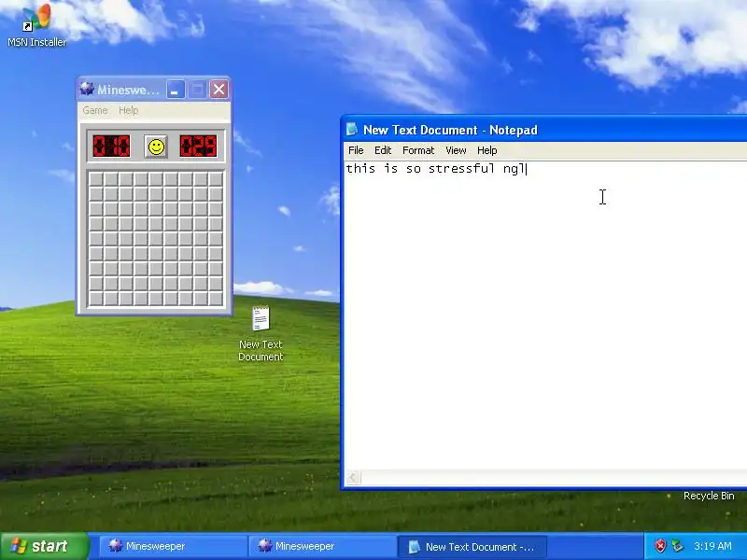Image resolution: width=747 pixels, height=560 pixels.
Task: Uncover the bottom-right Minesweeper cell
Action: point(216,299)
